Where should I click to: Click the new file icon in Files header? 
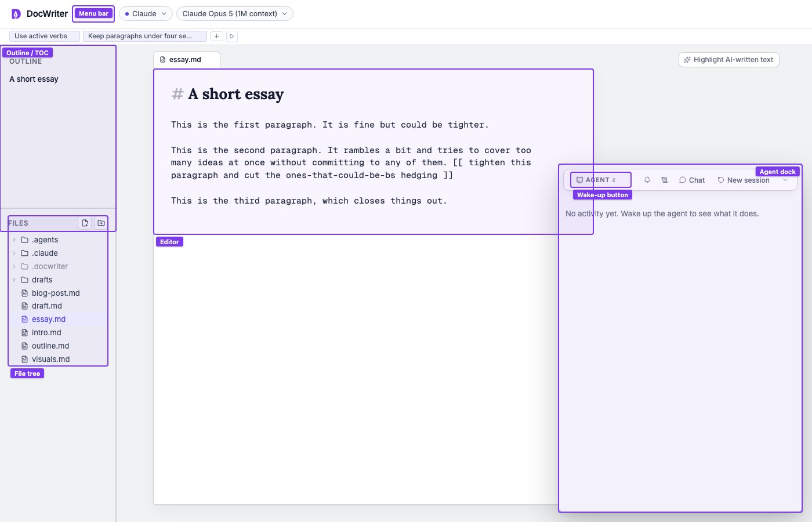pyautogui.click(x=85, y=223)
